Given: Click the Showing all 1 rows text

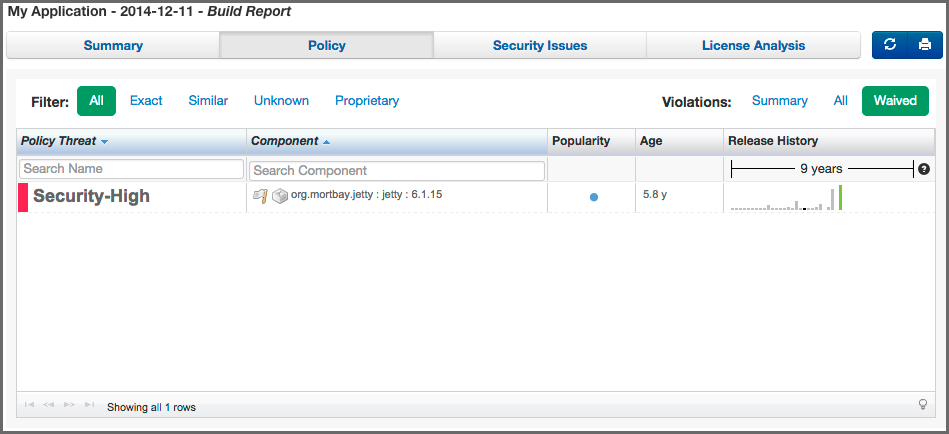Looking at the screenshot, I should coord(151,407).
